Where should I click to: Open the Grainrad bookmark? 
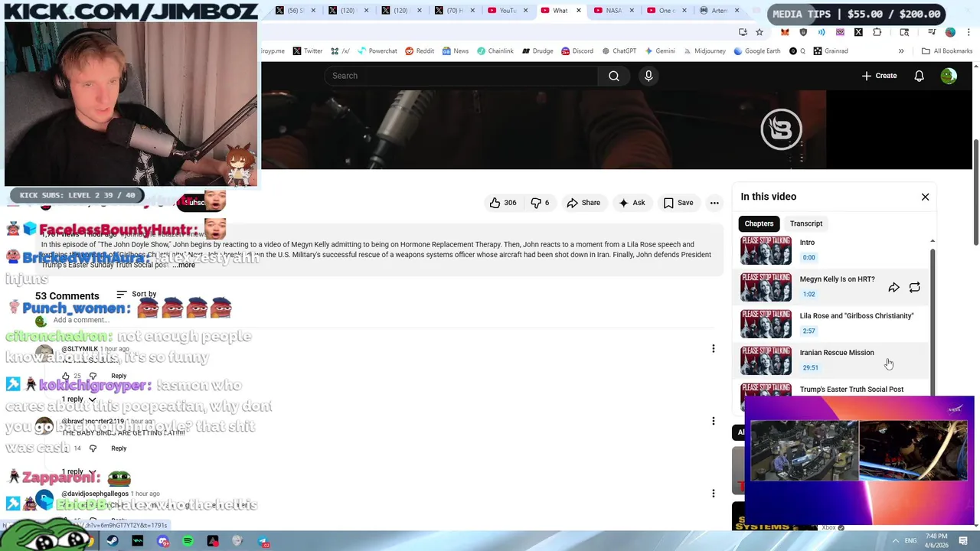[830, 51]
